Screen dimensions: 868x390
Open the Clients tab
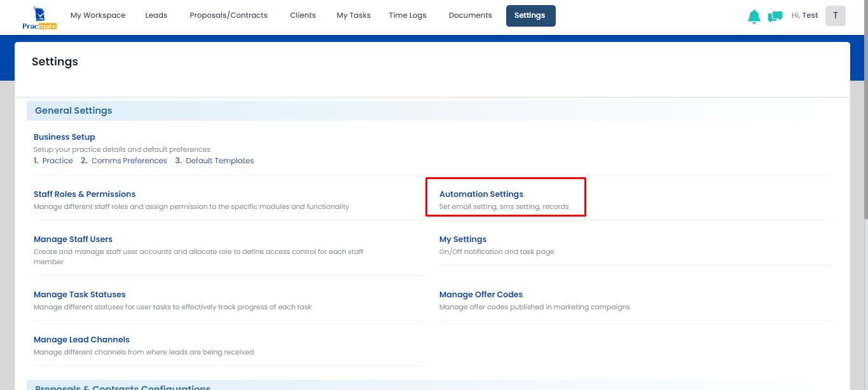pos(303,15)
